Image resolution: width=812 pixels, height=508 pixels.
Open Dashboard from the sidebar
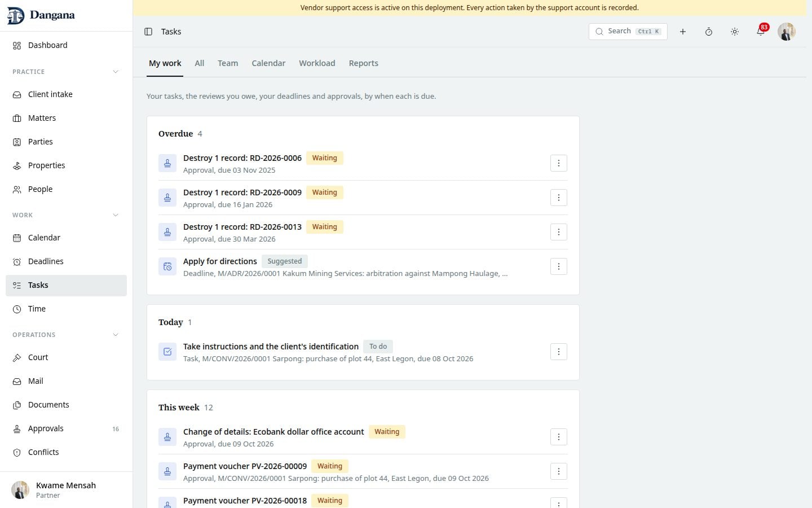pyautogui.click(x=66, y=45)
